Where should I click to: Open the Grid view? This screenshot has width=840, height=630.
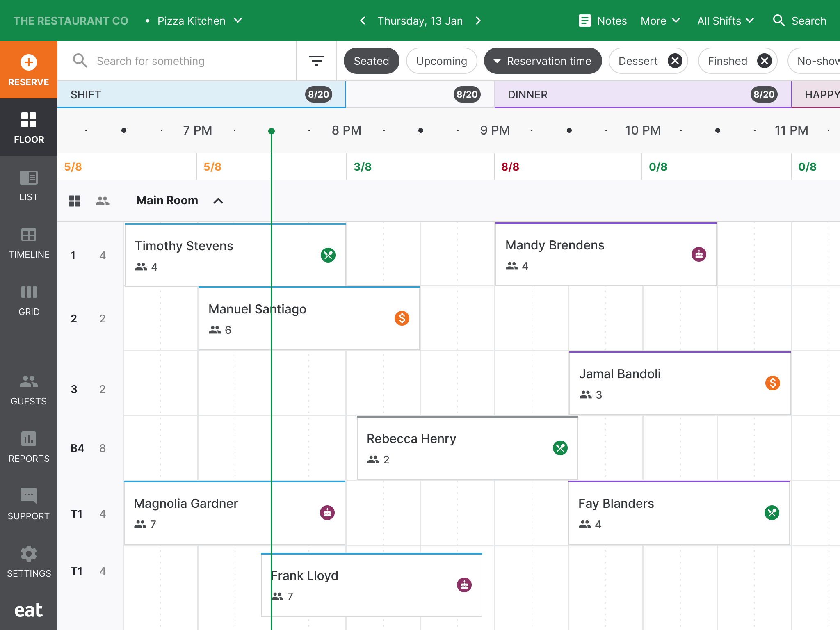29,300
